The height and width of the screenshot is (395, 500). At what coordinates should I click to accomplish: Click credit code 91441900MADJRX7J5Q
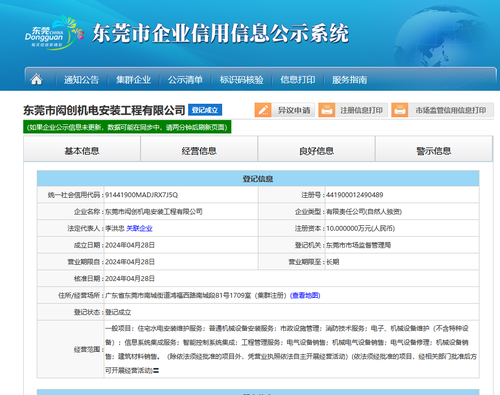click(x=142, y=195)
